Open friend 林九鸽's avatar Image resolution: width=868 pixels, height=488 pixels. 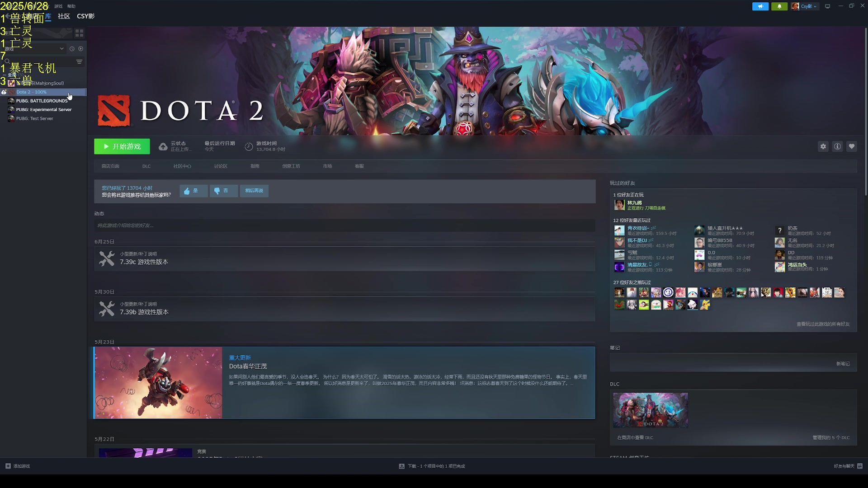click(x=619, y=205)
